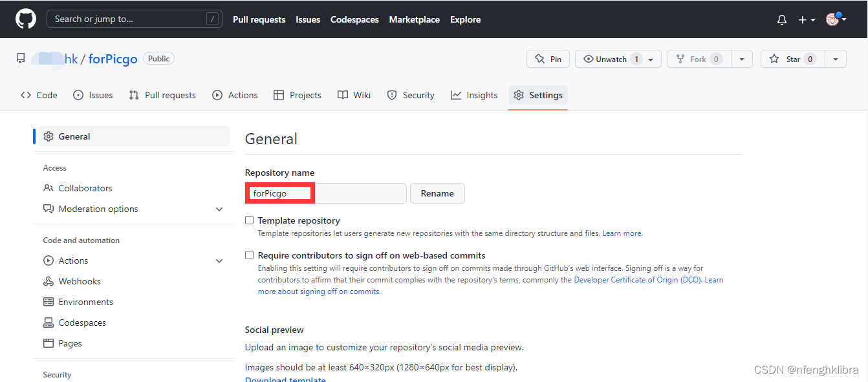The image size is (868, 382).
Task: Focus the Search or jump to field
Action: [x=135, y=19]
